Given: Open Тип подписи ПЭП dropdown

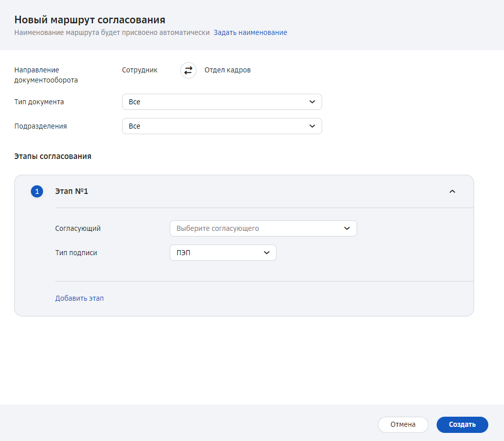Looking at the screenshot, I should 223,253.
